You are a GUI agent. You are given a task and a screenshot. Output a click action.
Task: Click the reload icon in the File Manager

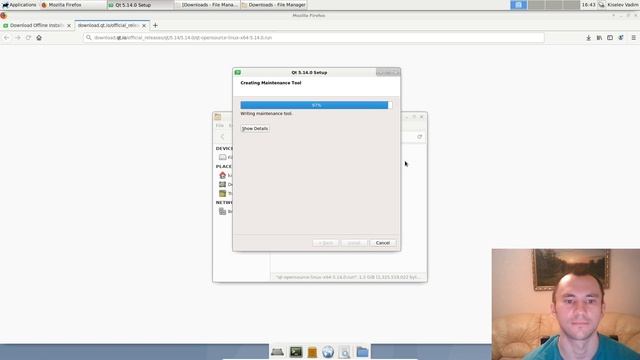pyautogui.click(x=420, y=137)
